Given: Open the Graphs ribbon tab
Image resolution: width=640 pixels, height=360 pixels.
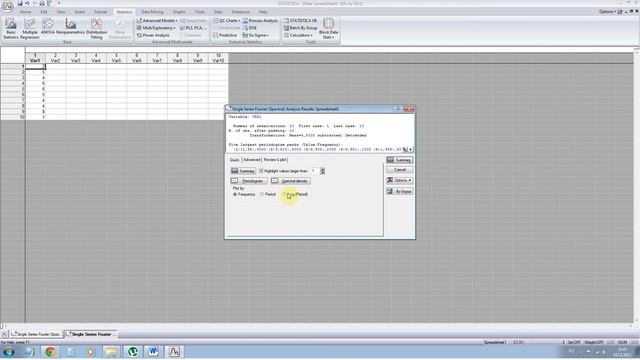Looking at the screenshot, I should pyautogui.click(x=179, y=12).
